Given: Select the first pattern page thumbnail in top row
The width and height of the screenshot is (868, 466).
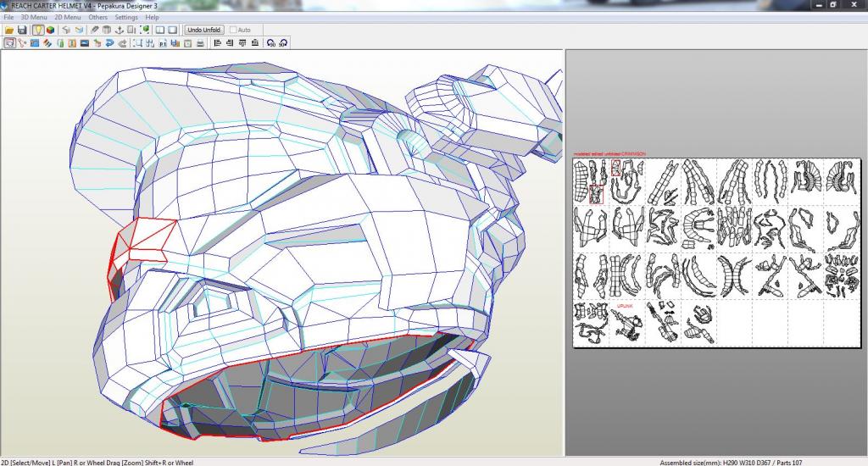Looking at the screenshot, I should 591,181.
